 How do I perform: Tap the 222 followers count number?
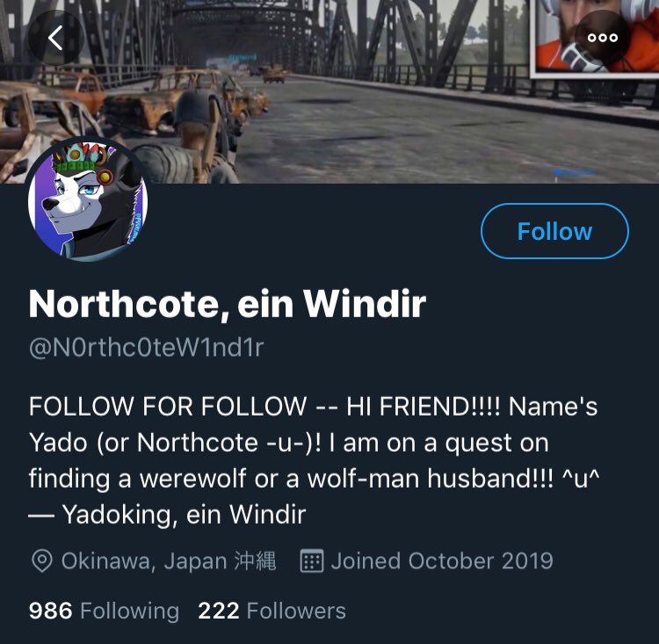(219, 611)
